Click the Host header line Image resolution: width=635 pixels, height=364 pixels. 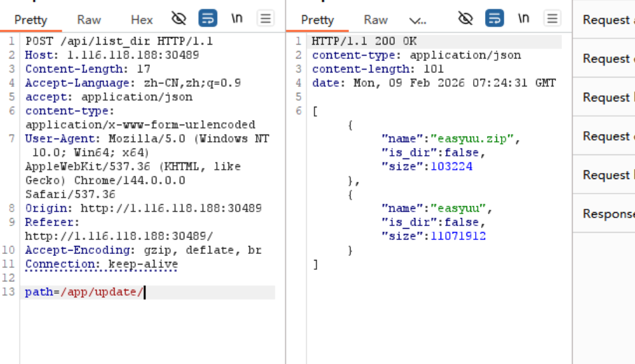point(112,55)
